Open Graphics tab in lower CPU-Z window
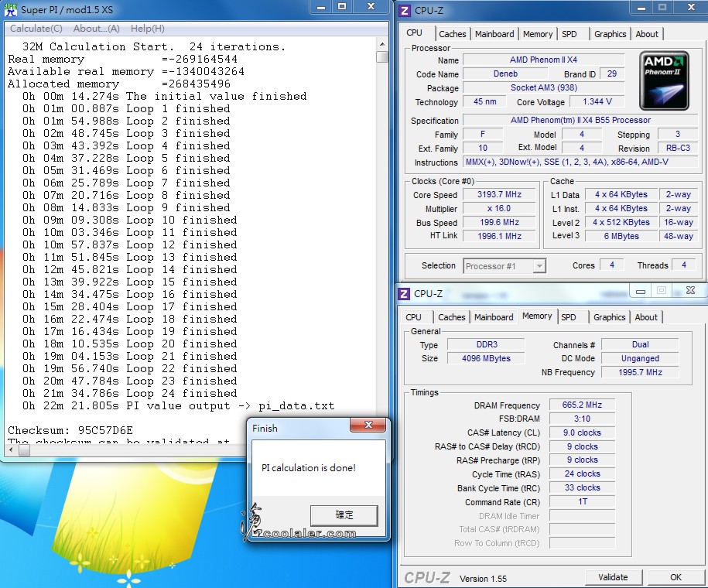 609,317
